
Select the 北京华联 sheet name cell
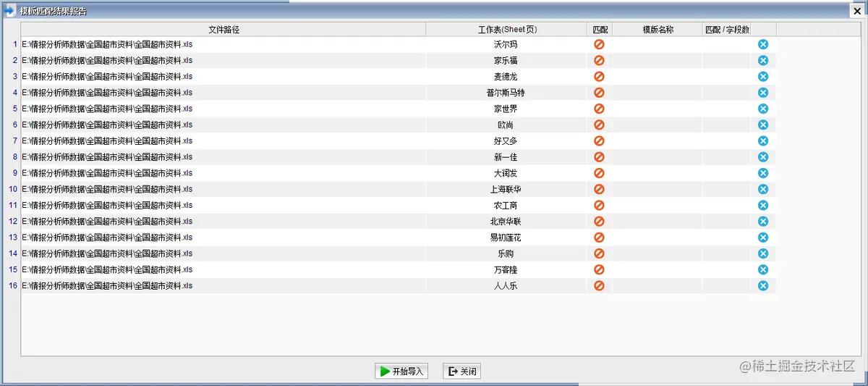point(506,221)
